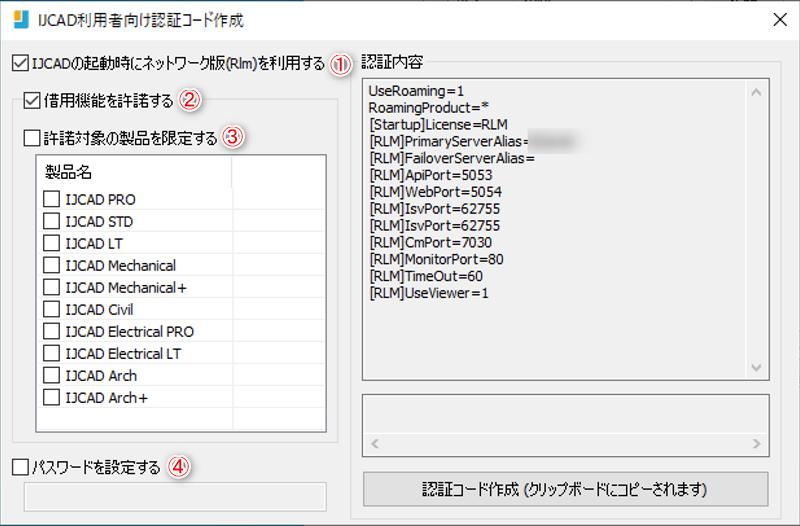Select the IJCAD Electrical LT checkbox
This screenshot has height=526, width=800.
[x=52, y=353]
